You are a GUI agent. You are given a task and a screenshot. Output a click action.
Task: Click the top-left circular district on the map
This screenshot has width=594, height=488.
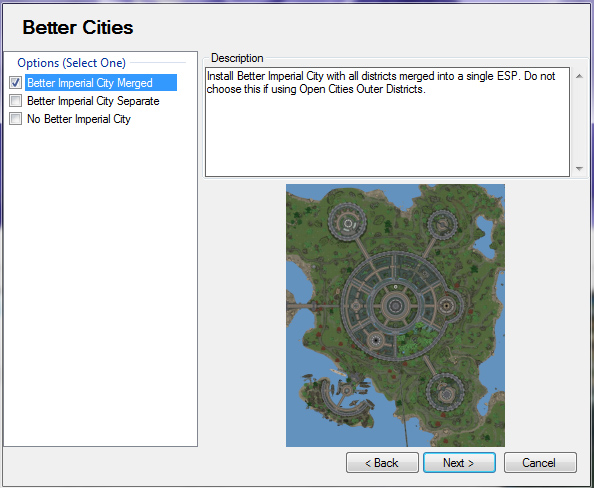click(x=347, y=222)
